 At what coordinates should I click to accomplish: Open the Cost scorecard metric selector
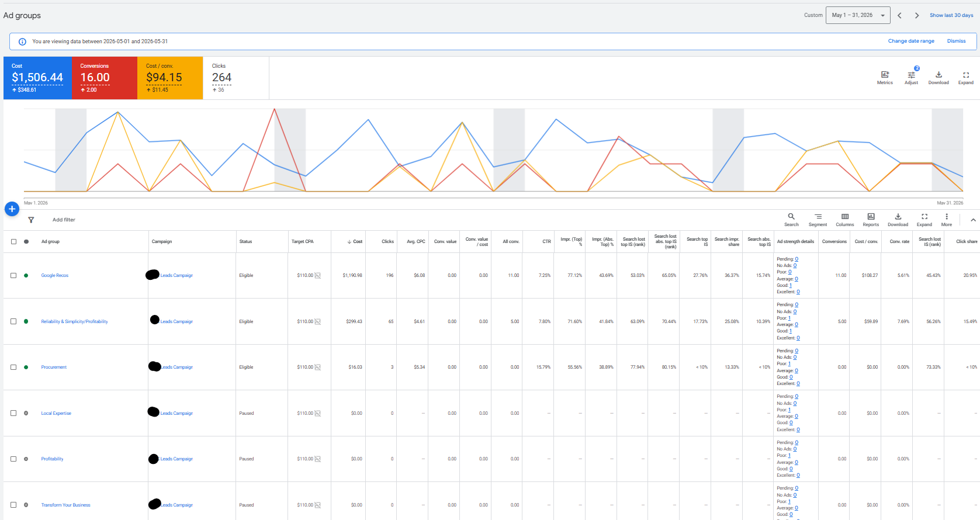pos(37,78)
